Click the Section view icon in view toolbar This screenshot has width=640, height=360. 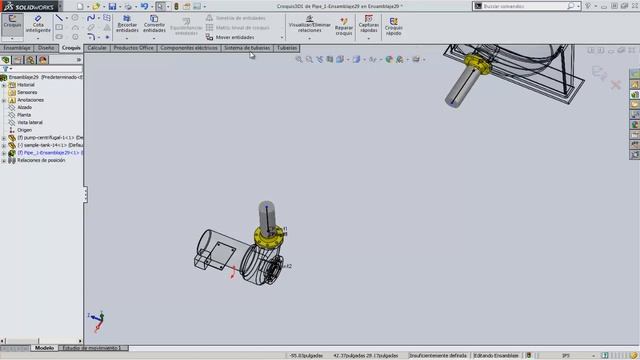pos(329,60)
